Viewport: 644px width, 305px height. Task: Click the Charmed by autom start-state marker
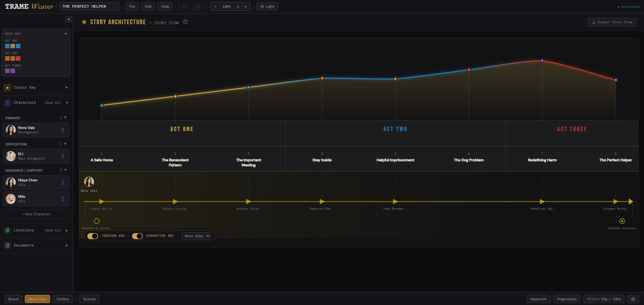click(97, 221)
